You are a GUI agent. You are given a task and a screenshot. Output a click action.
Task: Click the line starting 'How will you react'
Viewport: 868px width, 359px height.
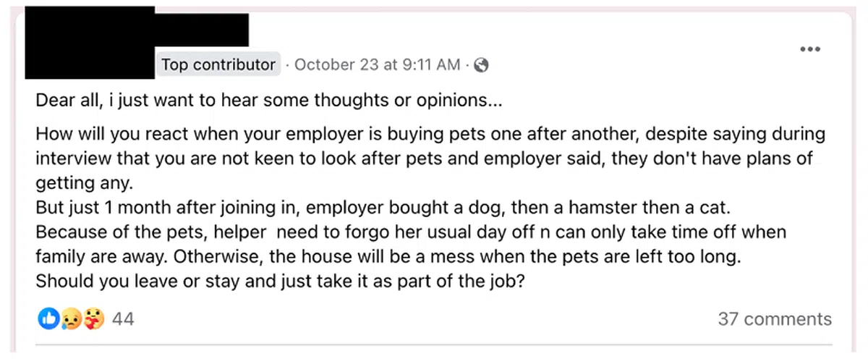[x=430, y=135]
